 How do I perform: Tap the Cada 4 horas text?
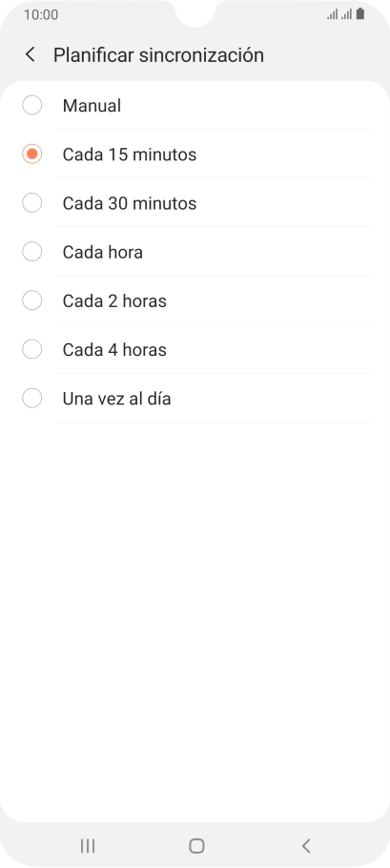114,349
